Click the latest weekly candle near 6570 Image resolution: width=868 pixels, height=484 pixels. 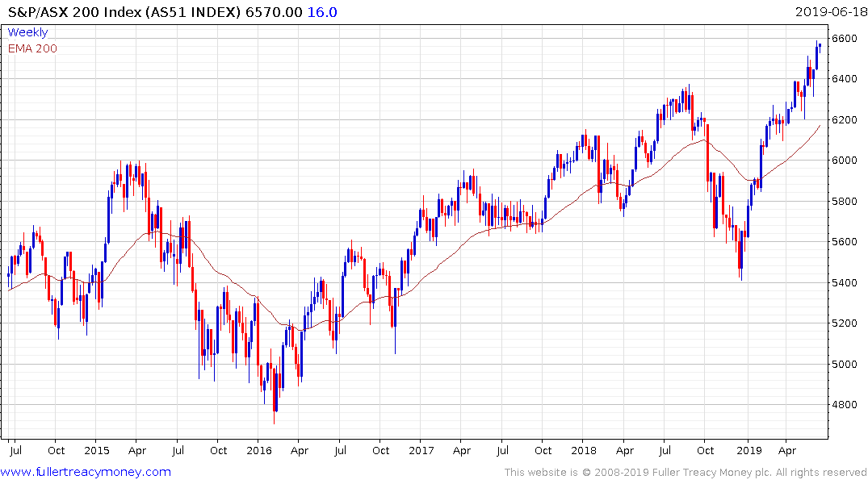tap(820, 47)
